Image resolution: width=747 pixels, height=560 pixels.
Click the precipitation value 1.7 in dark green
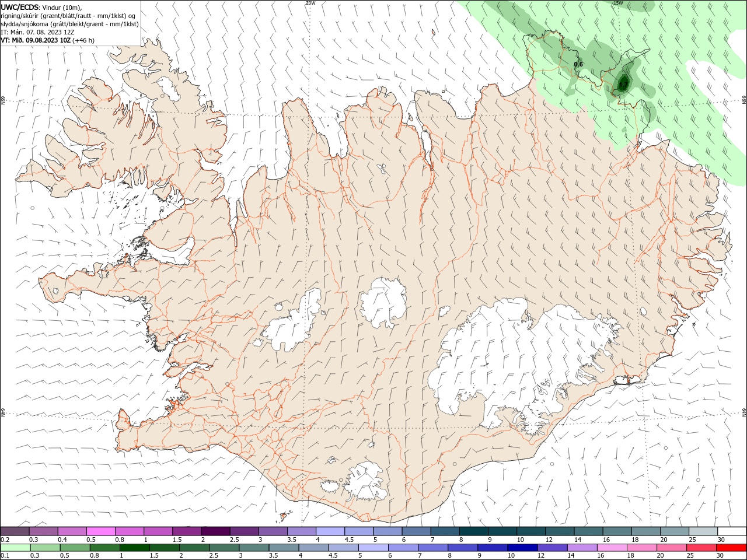point(623,85)
